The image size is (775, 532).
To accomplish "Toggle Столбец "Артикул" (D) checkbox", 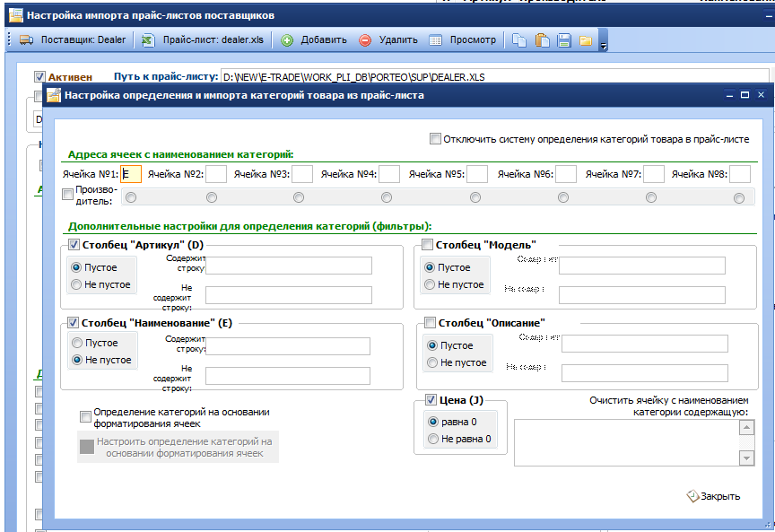I will (x=74, y=244).
